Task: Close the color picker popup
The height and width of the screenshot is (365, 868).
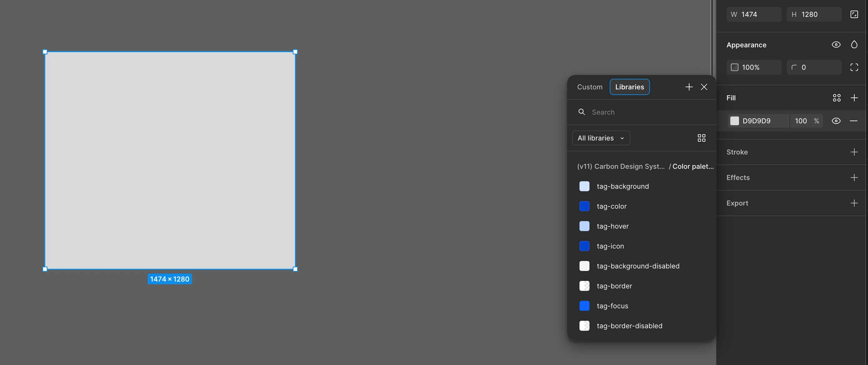Action: coord(704,87)
